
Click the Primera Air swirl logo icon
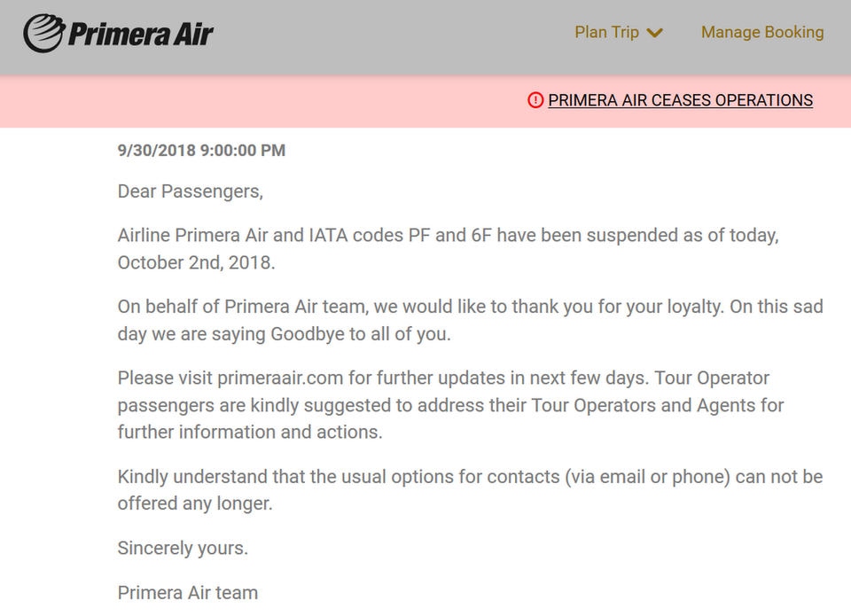[x=43, y=34]
